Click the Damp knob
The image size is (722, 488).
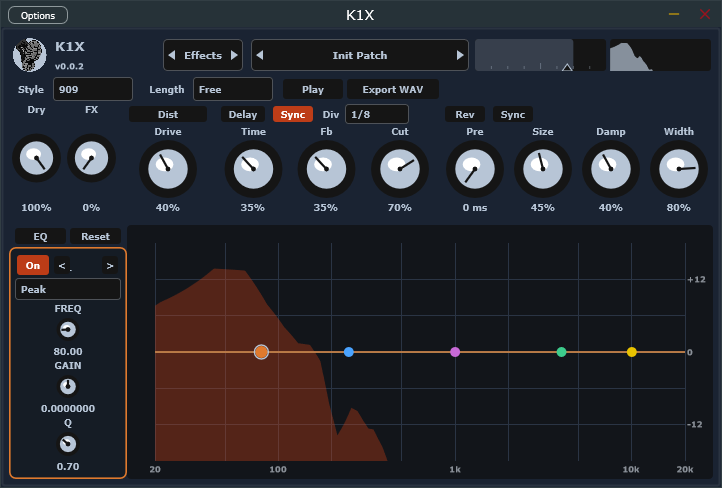[611, 169]
